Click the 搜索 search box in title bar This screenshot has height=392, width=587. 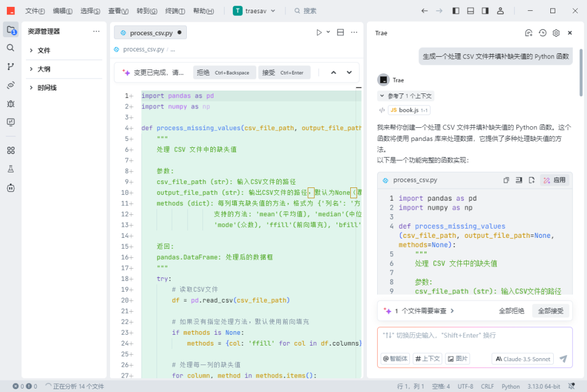[306, 11]
